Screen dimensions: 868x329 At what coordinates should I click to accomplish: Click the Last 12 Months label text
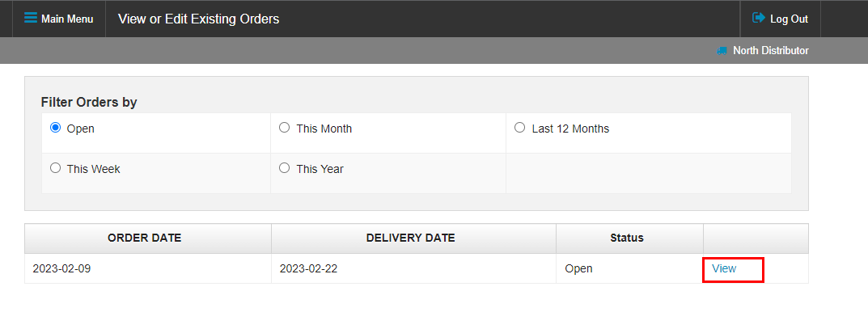570,129
